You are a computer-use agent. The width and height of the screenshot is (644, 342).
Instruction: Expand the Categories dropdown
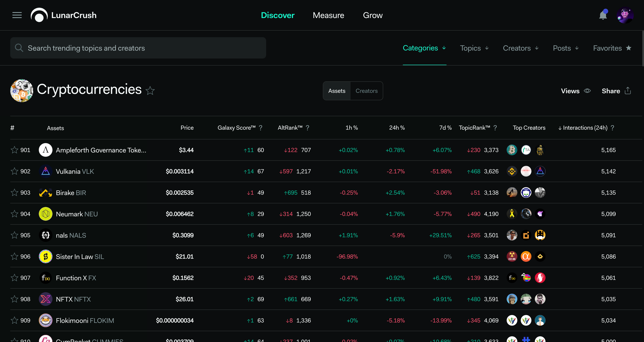coord(424,48)
